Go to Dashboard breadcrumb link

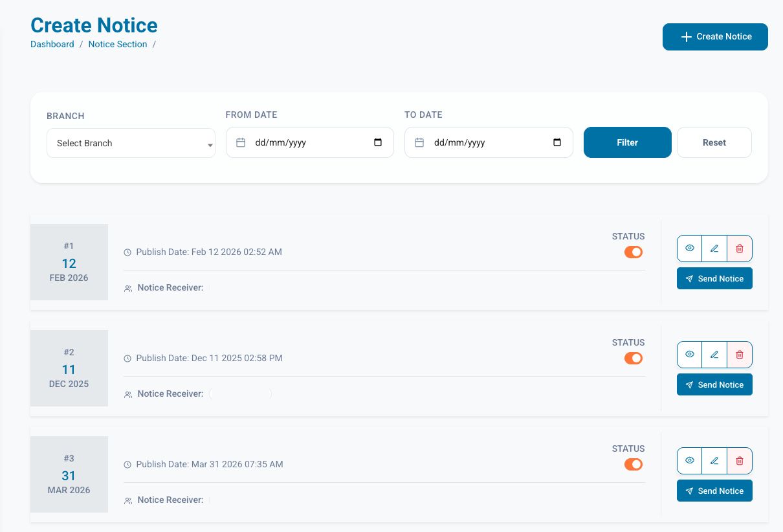tap(52, 44)
